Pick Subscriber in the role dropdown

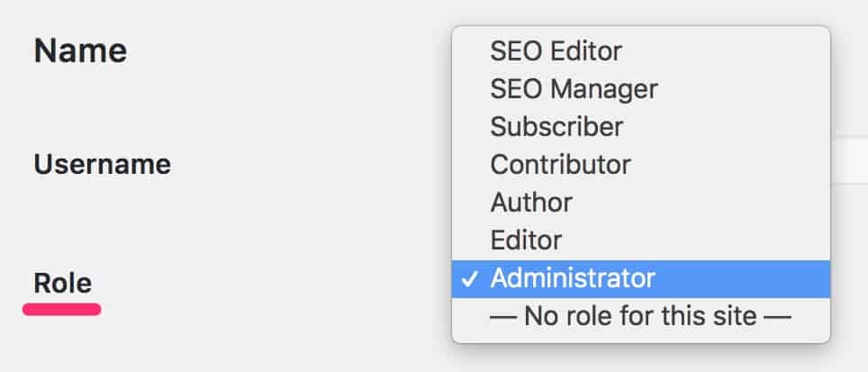coord(556,126)
